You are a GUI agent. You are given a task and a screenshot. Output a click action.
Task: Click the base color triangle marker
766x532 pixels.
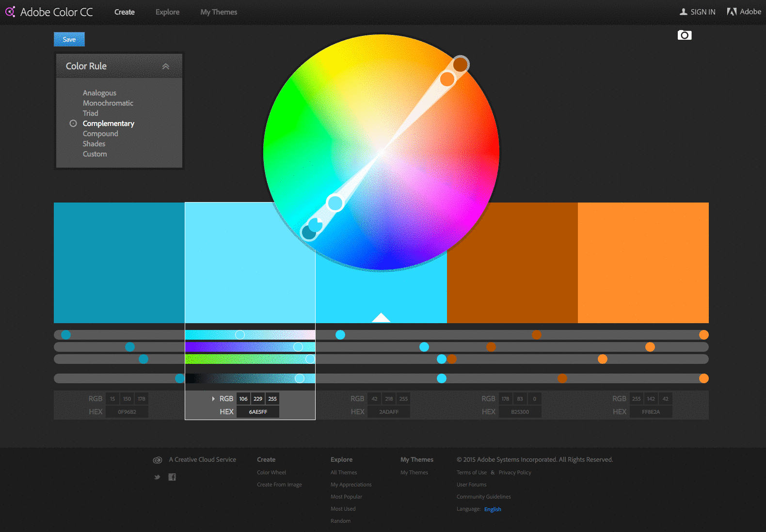[381, 318]
